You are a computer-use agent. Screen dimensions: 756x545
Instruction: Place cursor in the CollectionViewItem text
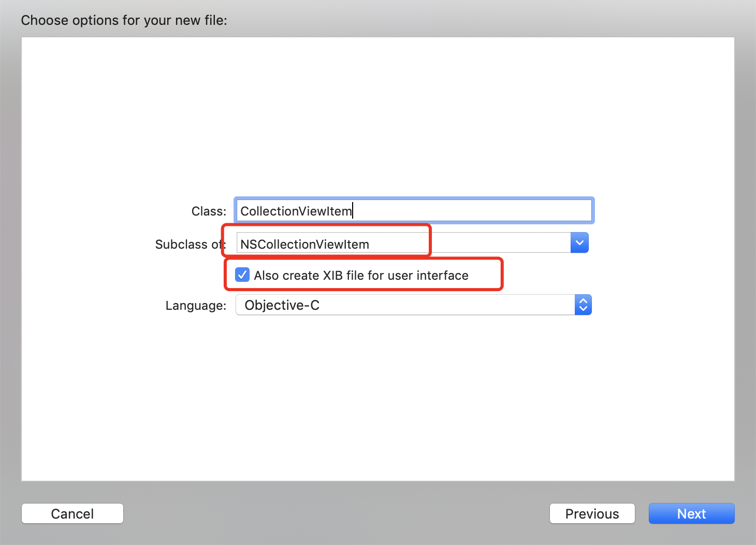point(296,211)
